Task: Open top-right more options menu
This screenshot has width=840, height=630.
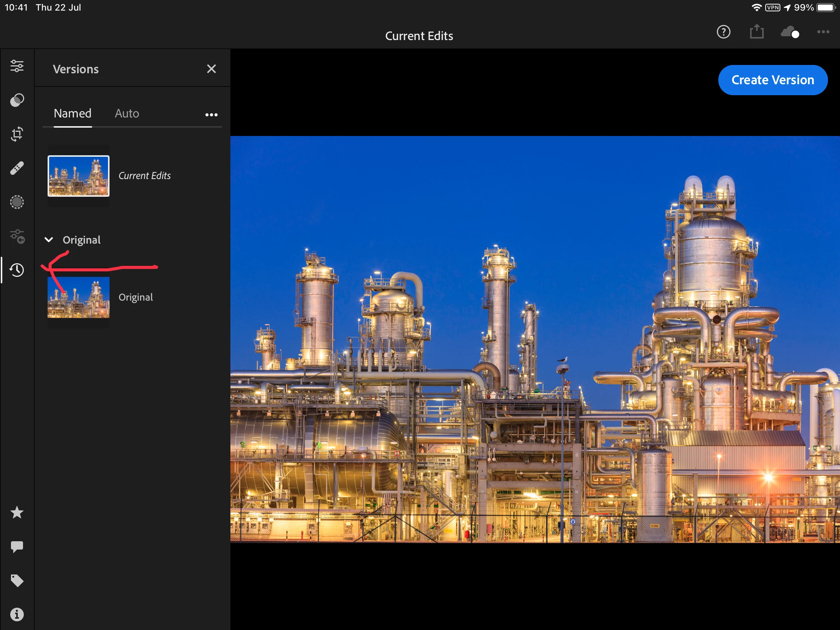Action: click(x=823, y=32)
